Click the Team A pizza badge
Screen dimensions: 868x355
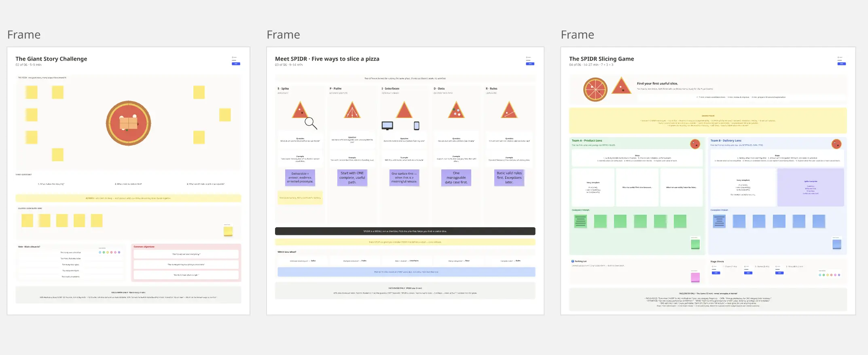coord(695,144)
